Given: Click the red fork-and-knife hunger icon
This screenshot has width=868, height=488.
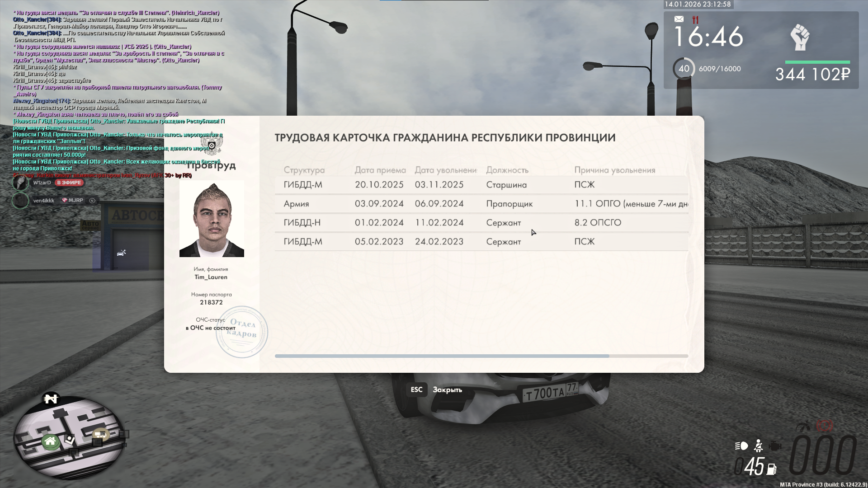Looking at the screenshot, I should (695, 20).
